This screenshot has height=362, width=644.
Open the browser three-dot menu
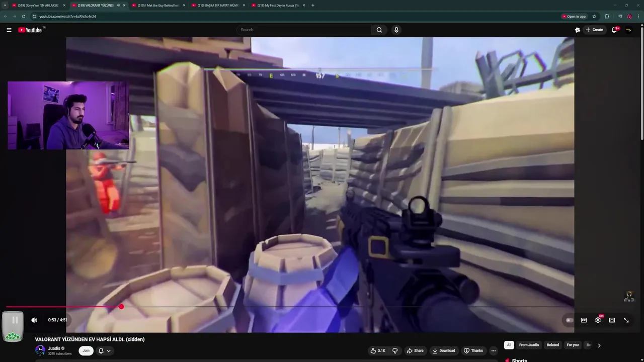[x=638, y=16]
